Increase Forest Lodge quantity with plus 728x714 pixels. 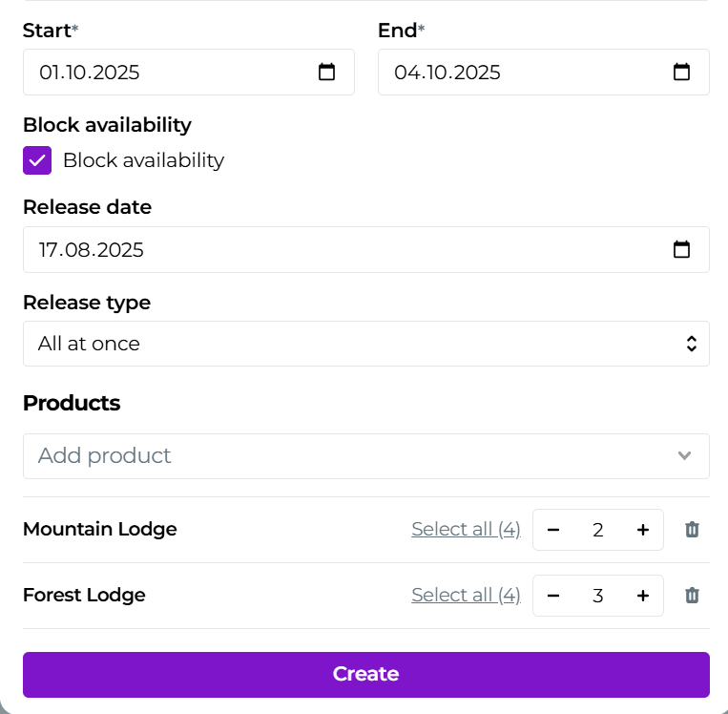point(643,596)
